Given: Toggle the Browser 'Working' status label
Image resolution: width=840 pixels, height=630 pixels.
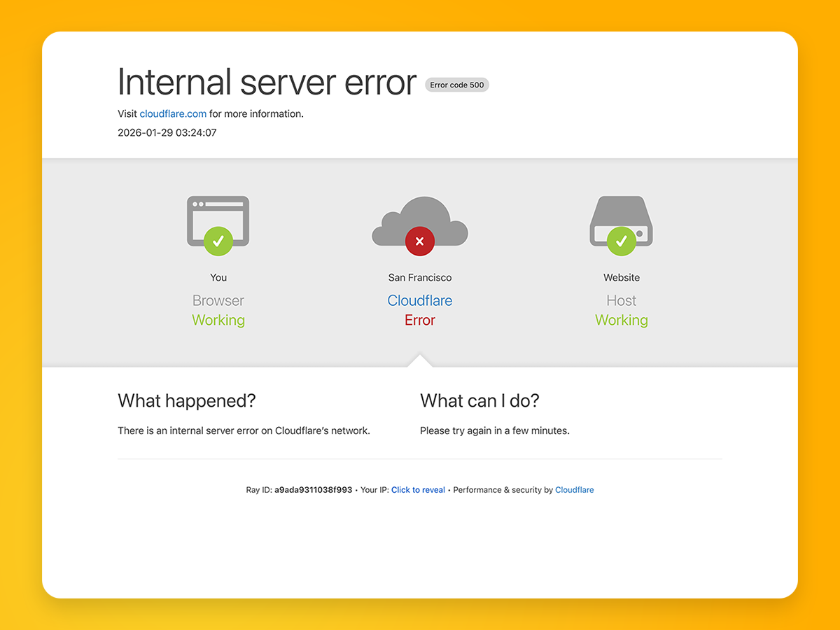Looking at the screenshot, I should [x=218, y=320].
